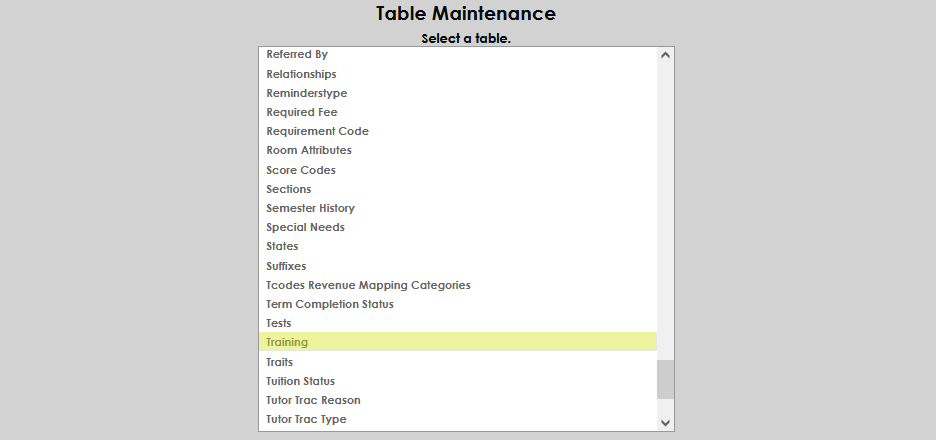The height and width of the screenshot is (440, 936).
Task: Pick Room Attributes from the list
Action: [308, 150]
